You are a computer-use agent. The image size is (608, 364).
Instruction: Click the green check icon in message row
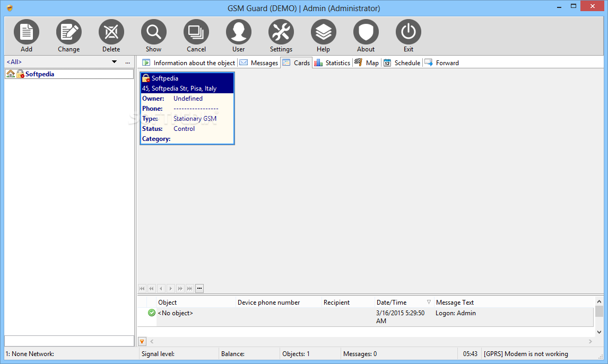click(x=152, y=313)
